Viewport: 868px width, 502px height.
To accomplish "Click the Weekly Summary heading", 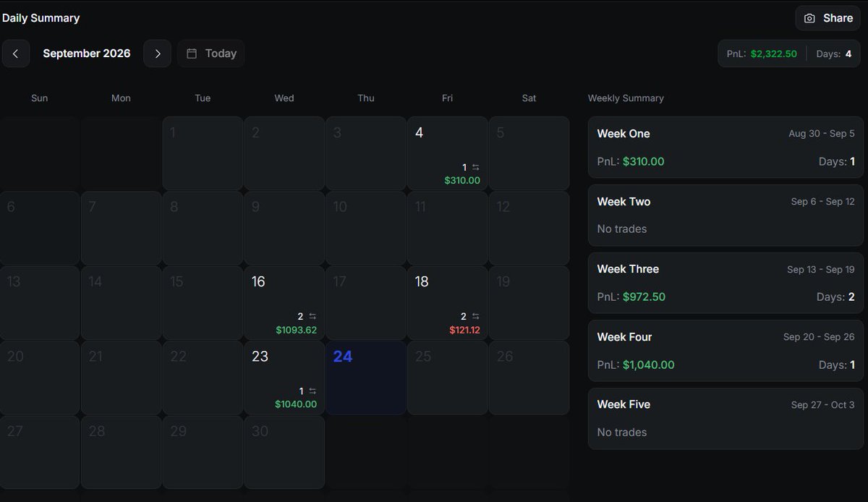I will click(x=626, y=98).
